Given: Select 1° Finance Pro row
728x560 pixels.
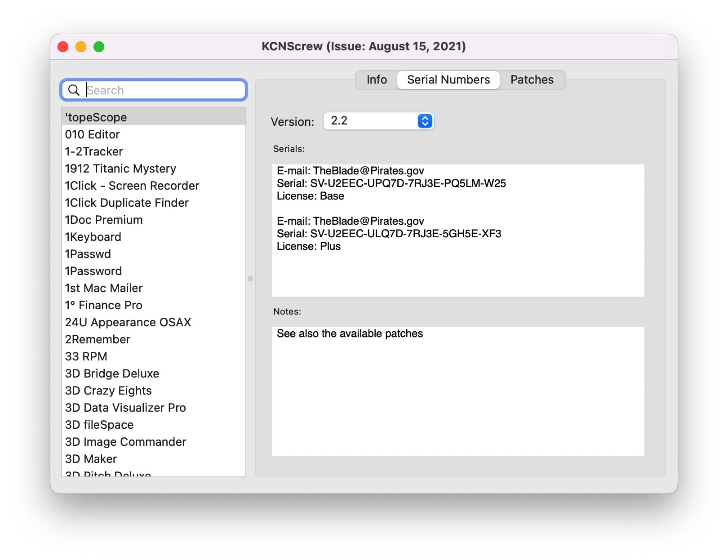Looking at the screenshot, I should click(x=154, y=305).
